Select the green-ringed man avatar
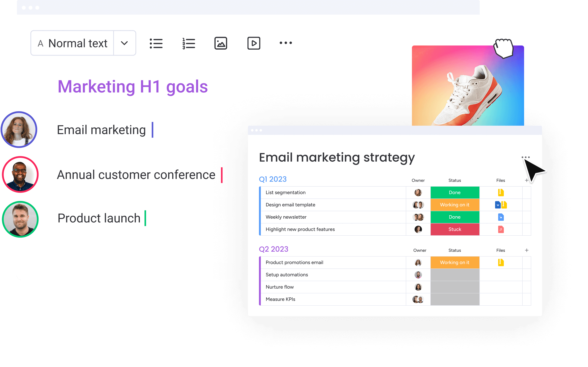588x367 pixels. (x=20, y=219)
